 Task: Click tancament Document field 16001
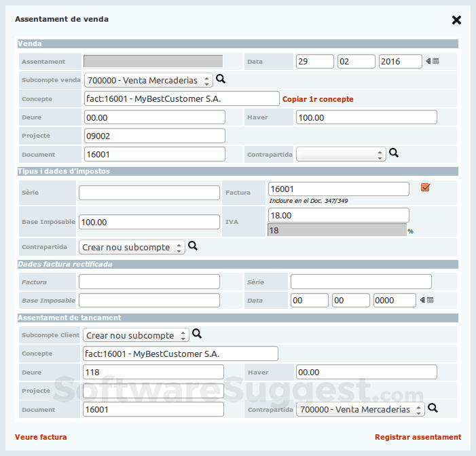click(x=153, y=409)
